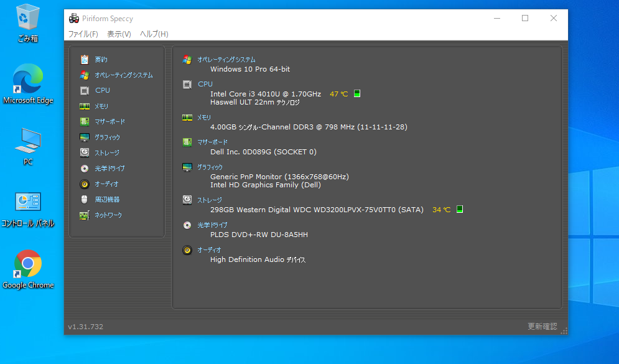The image size is (619, 364).
Task: Switch to グラフィック section in sidebar
Action: pyautogui.click(x=108, y=137)
